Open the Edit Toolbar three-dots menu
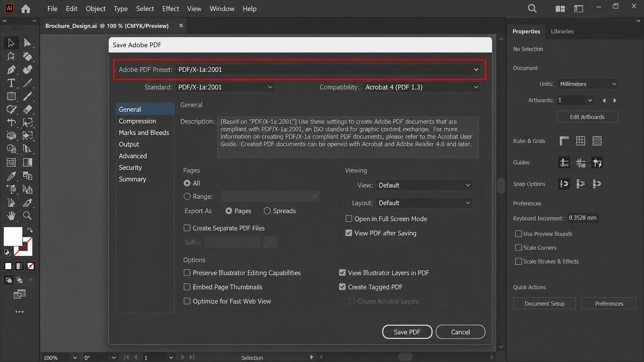Image resolution: width=644 pixels, height=362 pixels. [19, 312]
